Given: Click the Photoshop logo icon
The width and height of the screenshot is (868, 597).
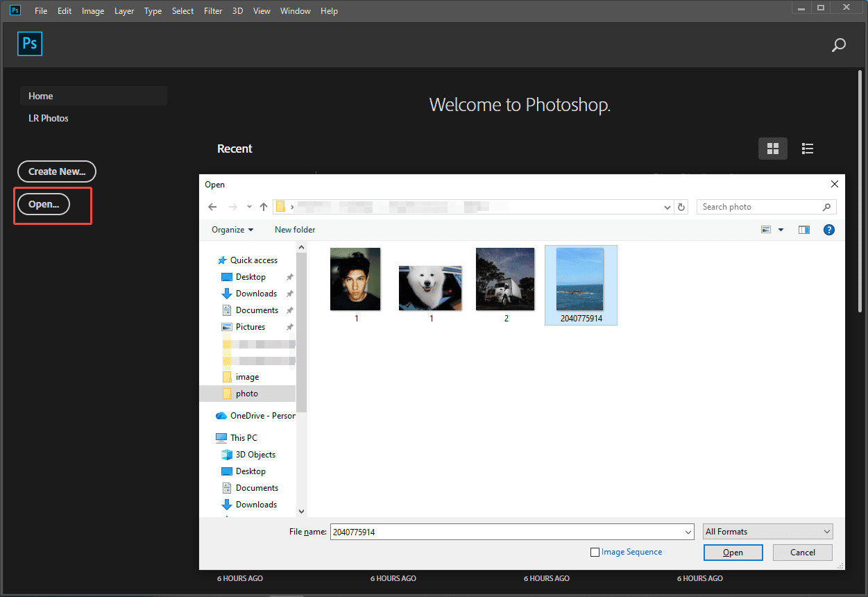Looking at the screenshot, I should tap(30, 43).
